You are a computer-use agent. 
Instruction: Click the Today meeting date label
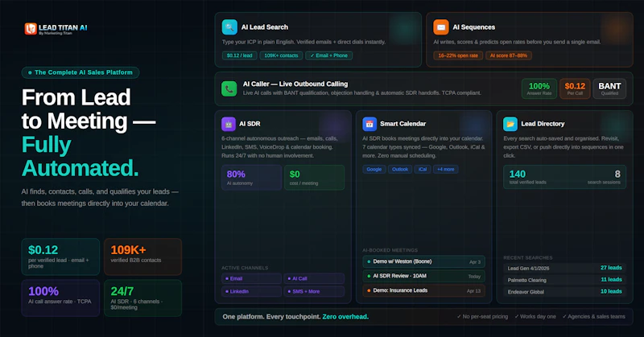point(474,276)
